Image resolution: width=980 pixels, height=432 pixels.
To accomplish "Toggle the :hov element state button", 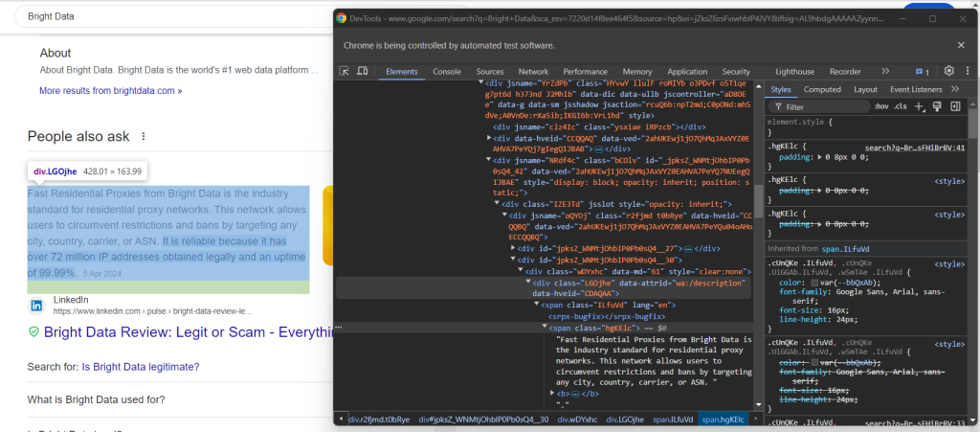I will pyautogui.click(x=880, y=106).
